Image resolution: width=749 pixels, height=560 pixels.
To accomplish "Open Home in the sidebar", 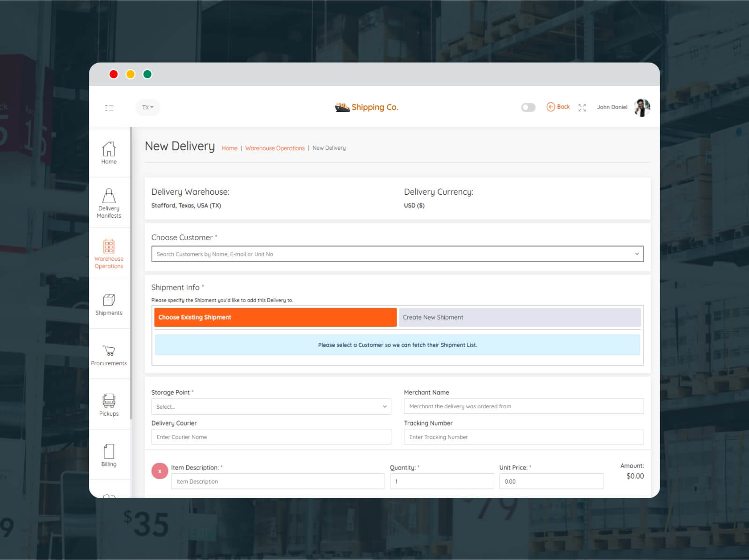I will click(109, 153).
